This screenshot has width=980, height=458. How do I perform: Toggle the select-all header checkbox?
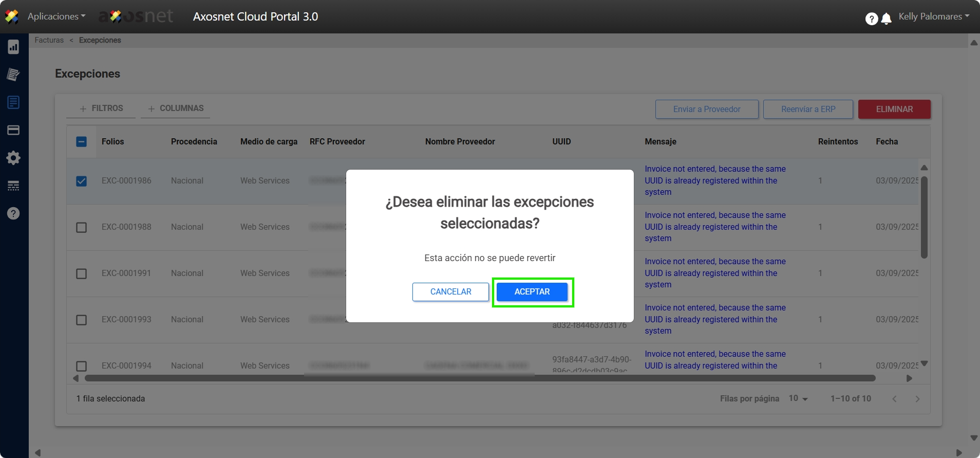81,142
